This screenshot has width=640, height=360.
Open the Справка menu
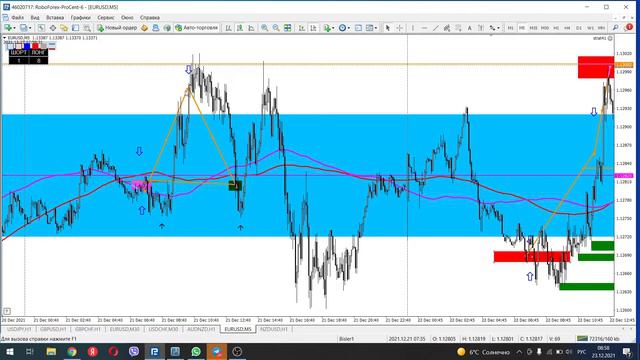[x=150, y=18]
